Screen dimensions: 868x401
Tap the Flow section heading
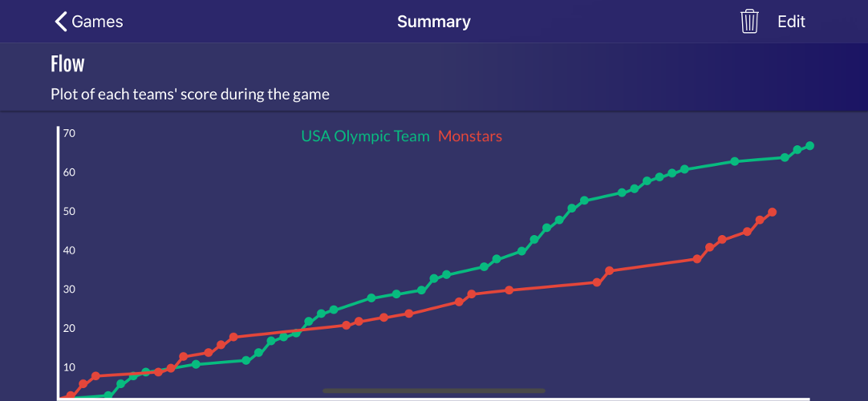tap(67, 64)
